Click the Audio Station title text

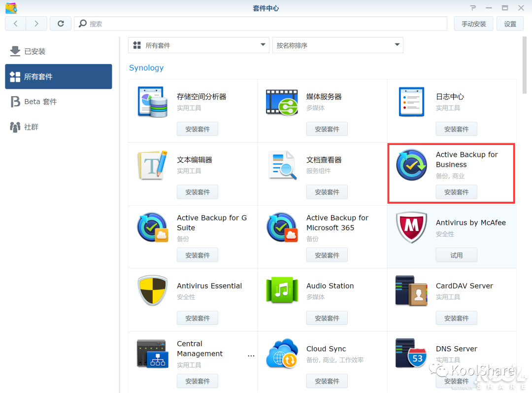pyautogui.click(x=330, y=286)
